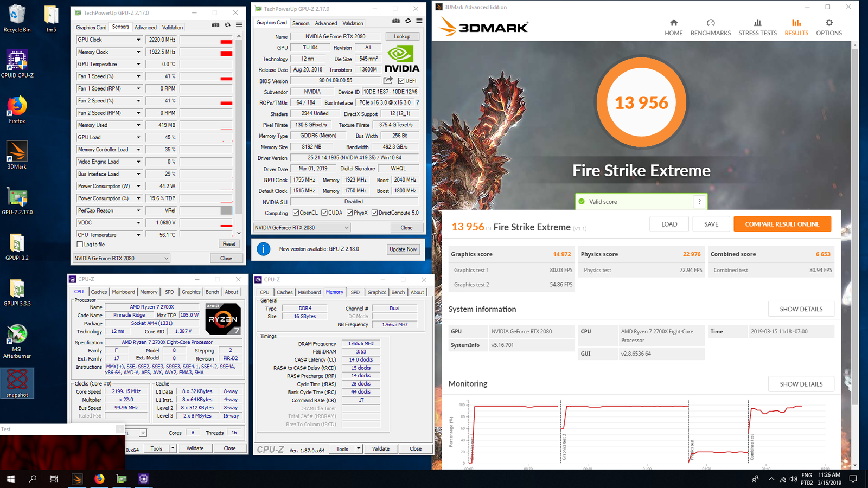Click the Update Now button
This screenshot has width=868, height=488.
point(403,249)
